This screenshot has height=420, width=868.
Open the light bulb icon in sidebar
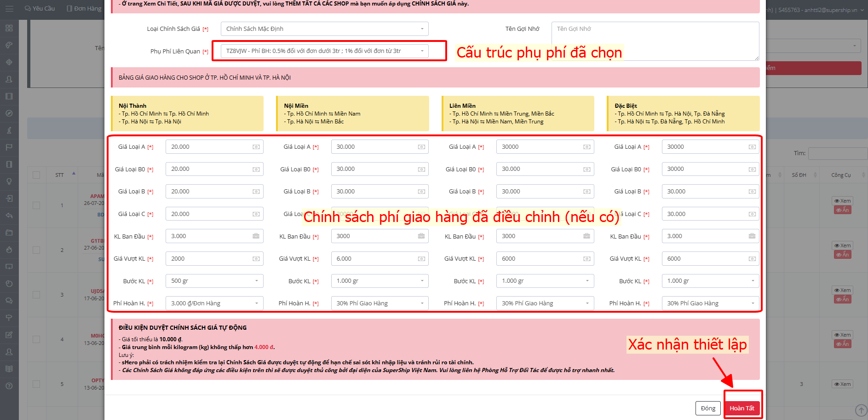pyautogui.click(x=9, y=181)
